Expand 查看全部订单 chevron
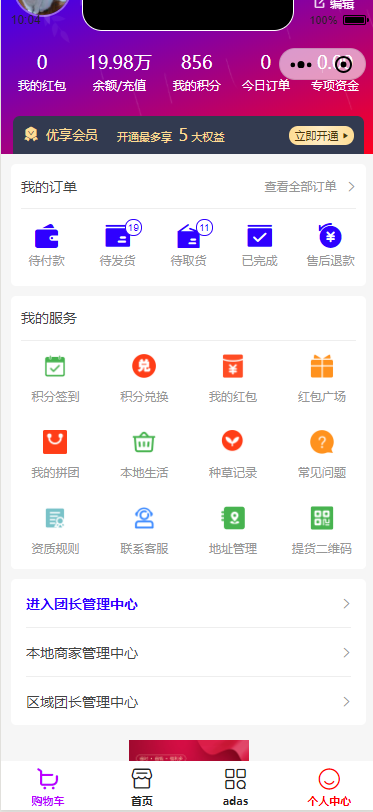This screenshot has height=812, width=373. coord(352,187)
